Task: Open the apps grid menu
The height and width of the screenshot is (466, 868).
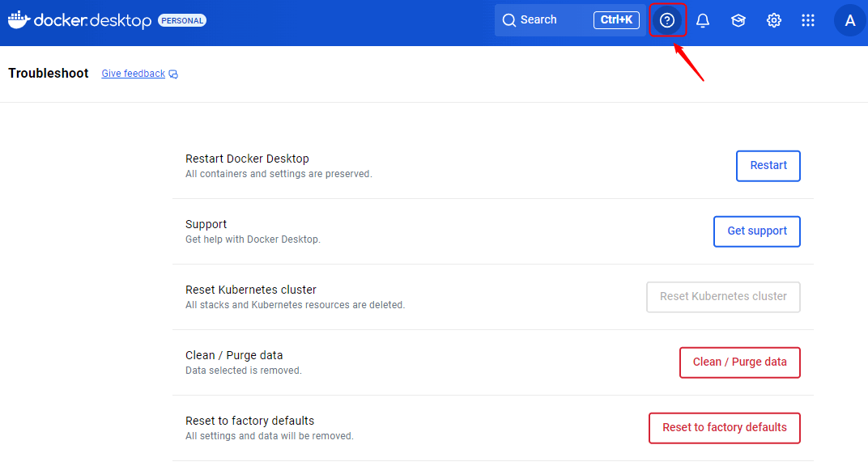Action: [808, 20]
